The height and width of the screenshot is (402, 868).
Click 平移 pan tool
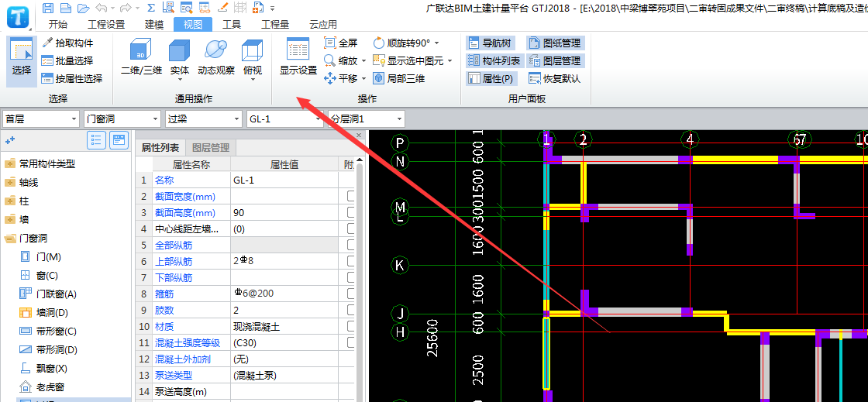341,78
